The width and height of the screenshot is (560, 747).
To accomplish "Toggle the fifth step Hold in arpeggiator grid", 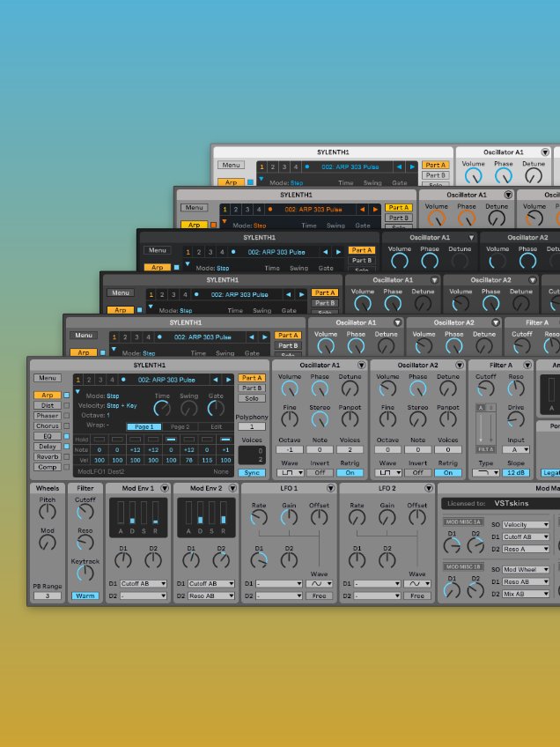I will pos(171,440).
